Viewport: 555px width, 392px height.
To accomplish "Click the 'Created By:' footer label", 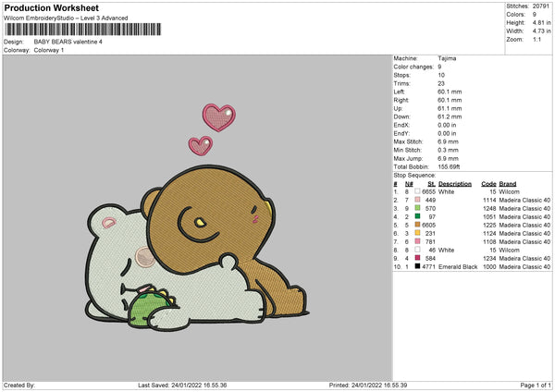I will [x=19, y=385].
